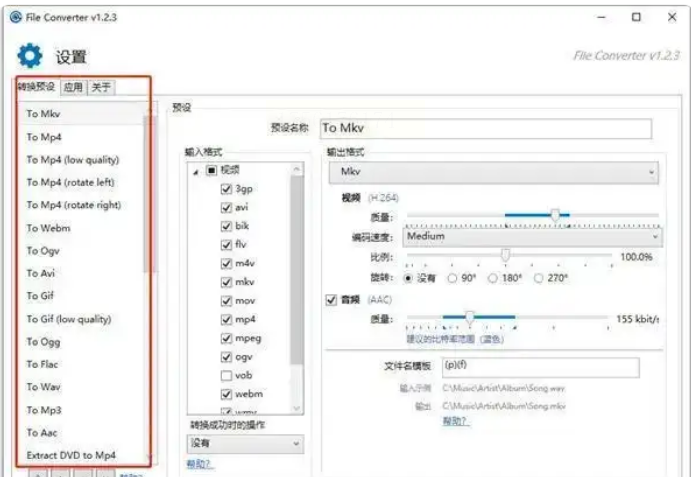Select To Mp4 (low quality) preset
Viewport: 691px width, 477px height.
82,160
